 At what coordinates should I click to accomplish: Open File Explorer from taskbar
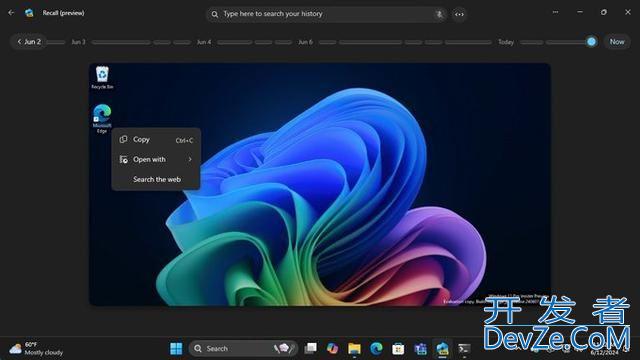(x=354, y=349)
